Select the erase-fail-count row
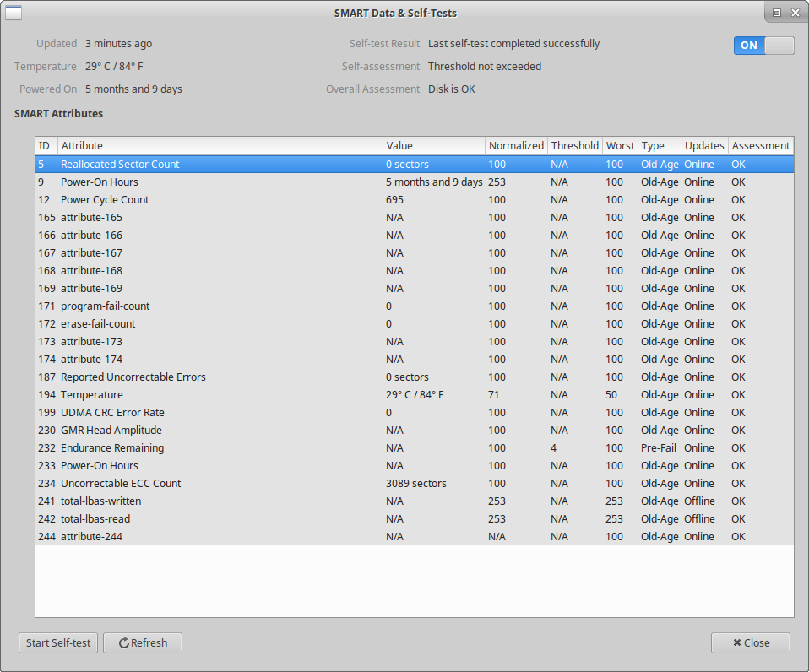 [x=415, y=324]
